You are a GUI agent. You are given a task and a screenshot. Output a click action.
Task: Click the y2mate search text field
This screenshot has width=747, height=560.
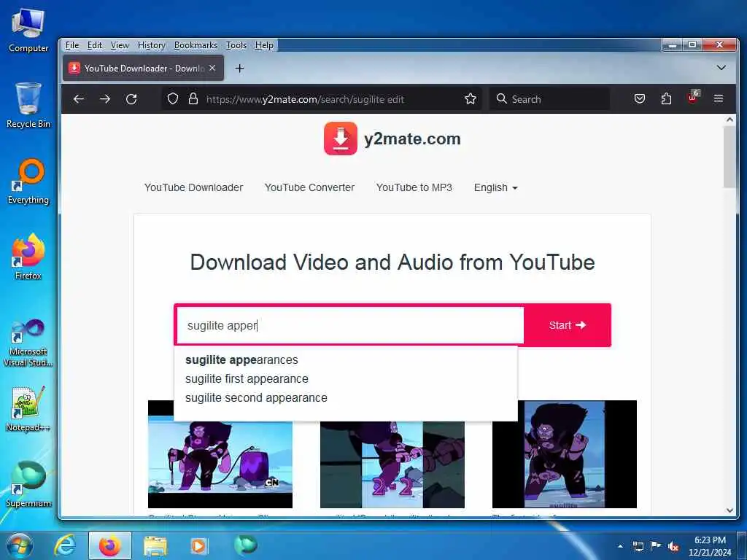[350, 325]
